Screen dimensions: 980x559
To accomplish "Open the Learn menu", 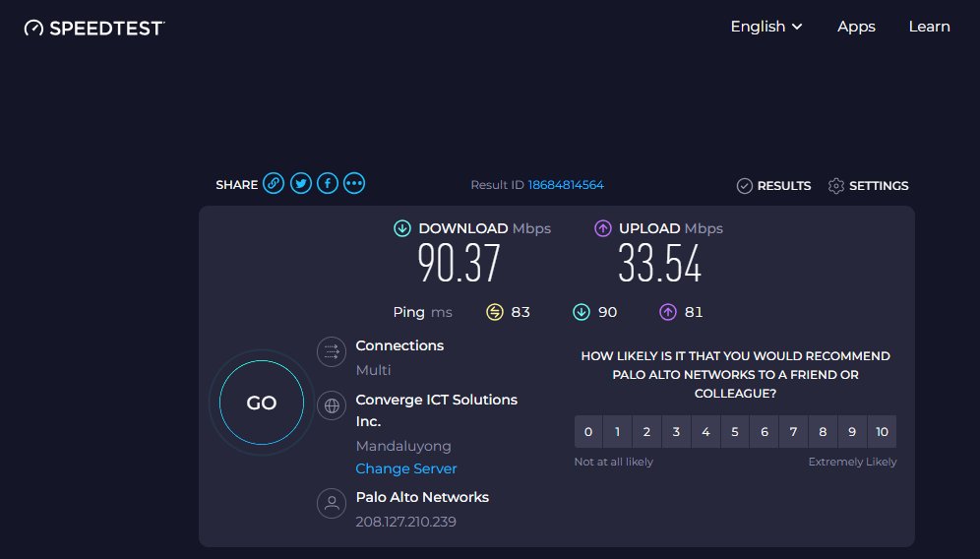I will coord(930,27).
